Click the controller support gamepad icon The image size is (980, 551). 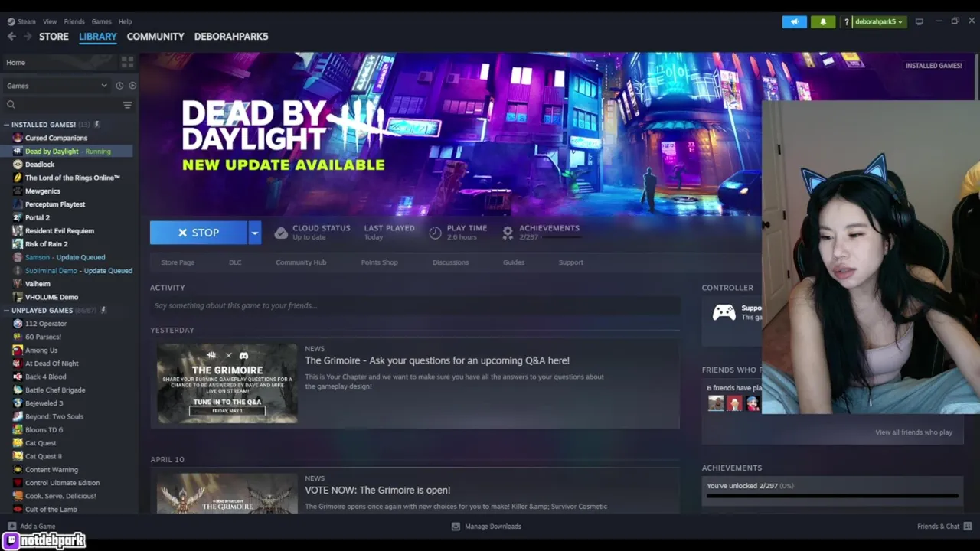coord(724,312)
